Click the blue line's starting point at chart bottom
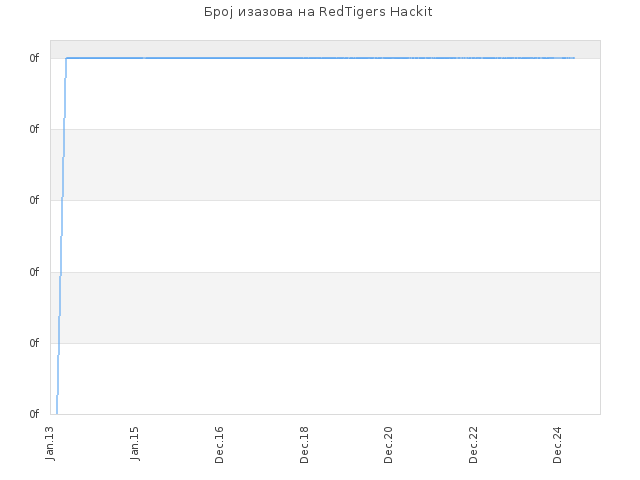The width and height of the screenshot is (640, 480). [x=57, y=413]
